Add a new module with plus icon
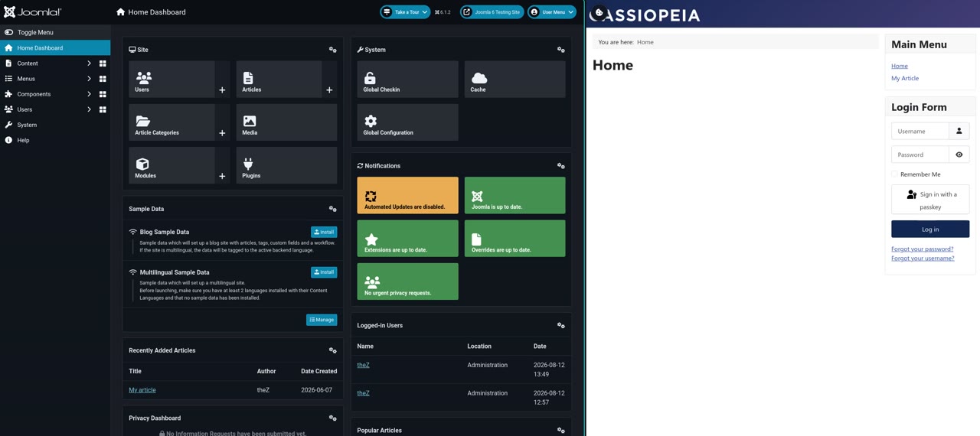This screenshot has width=980, height=436. point(222,176)
